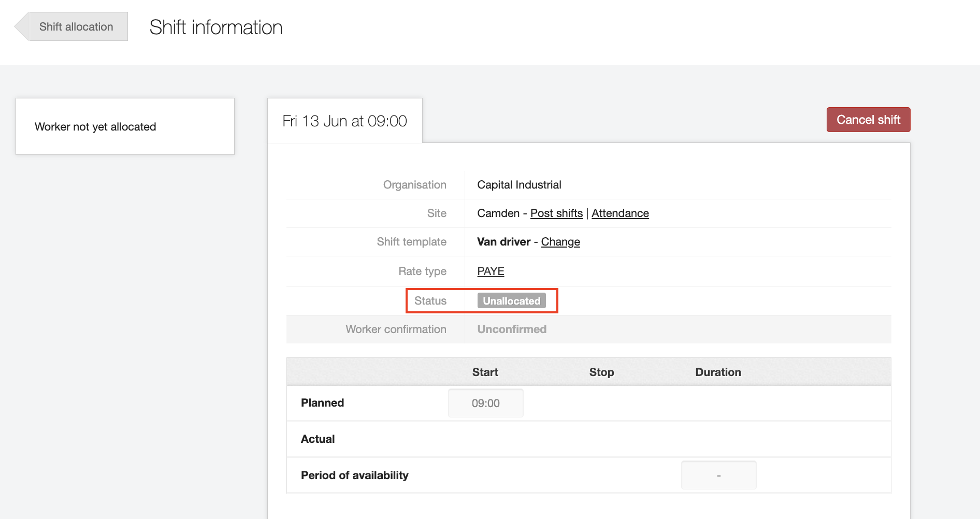Click the Shift allocation back button

coord(76,27)
